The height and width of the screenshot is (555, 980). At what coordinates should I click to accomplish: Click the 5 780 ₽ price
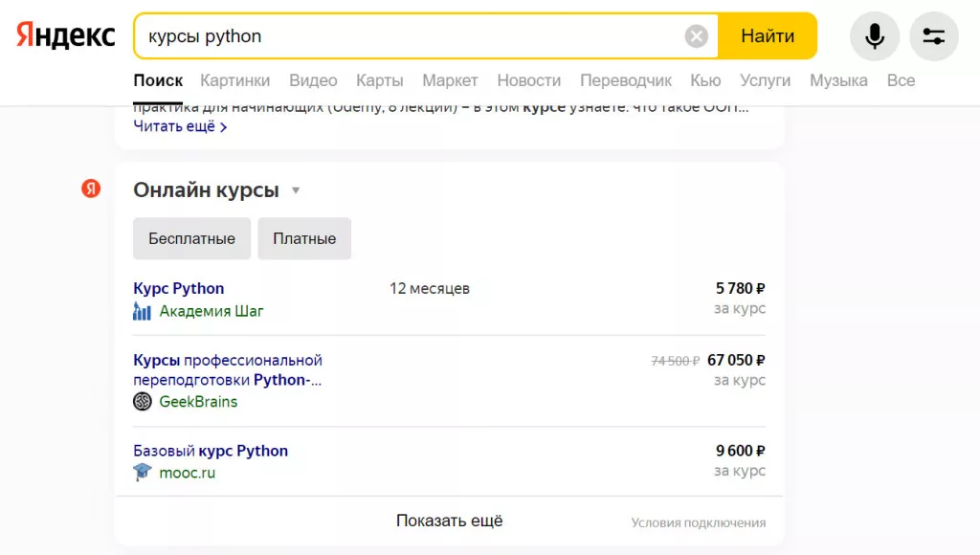(740, 288)
